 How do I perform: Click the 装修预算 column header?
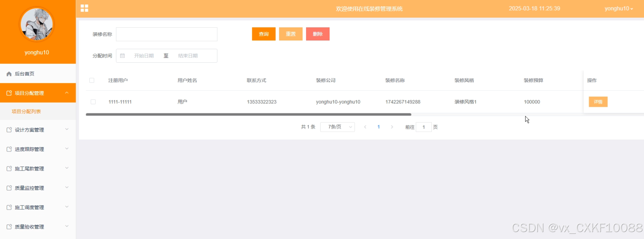pos(533,80)
